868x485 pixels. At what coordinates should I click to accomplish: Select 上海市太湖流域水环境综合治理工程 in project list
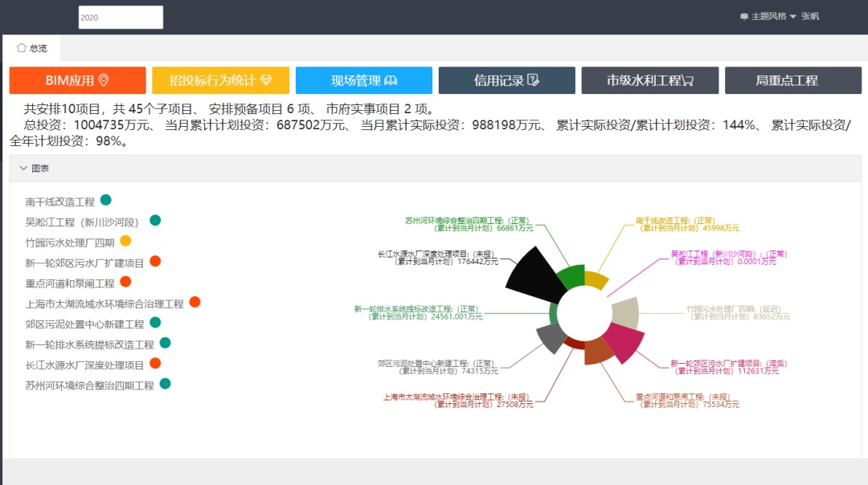pyautogui.click(x=104, y=304)
